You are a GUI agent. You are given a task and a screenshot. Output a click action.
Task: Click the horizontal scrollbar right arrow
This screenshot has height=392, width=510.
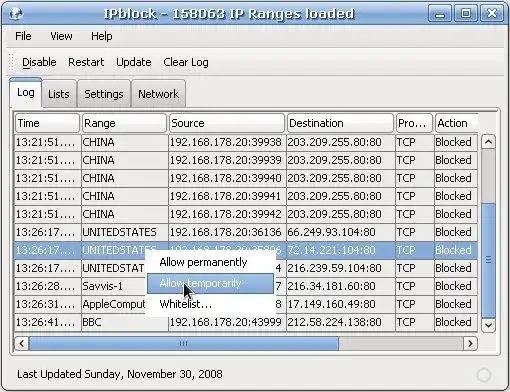coord(470,343)
